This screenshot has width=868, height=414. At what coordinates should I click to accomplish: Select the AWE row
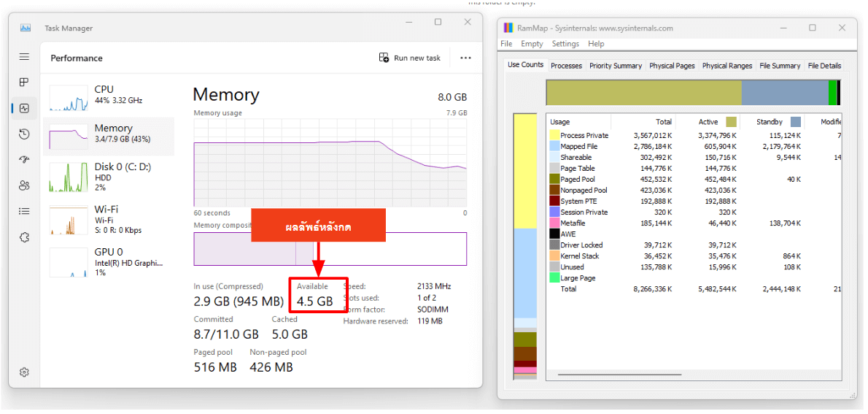point(694,234)
